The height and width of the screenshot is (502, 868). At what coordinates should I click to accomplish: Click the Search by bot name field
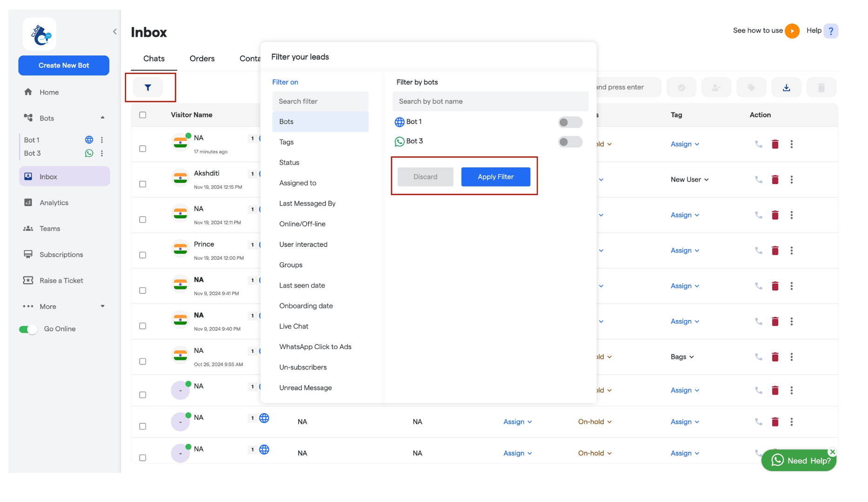(x=490, y=101)
